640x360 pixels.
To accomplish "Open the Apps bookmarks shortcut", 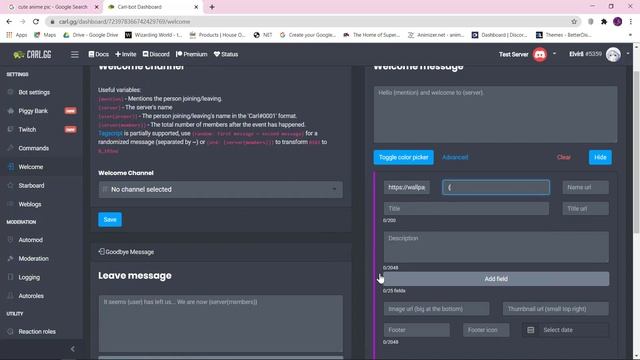I will coord(17,35).
